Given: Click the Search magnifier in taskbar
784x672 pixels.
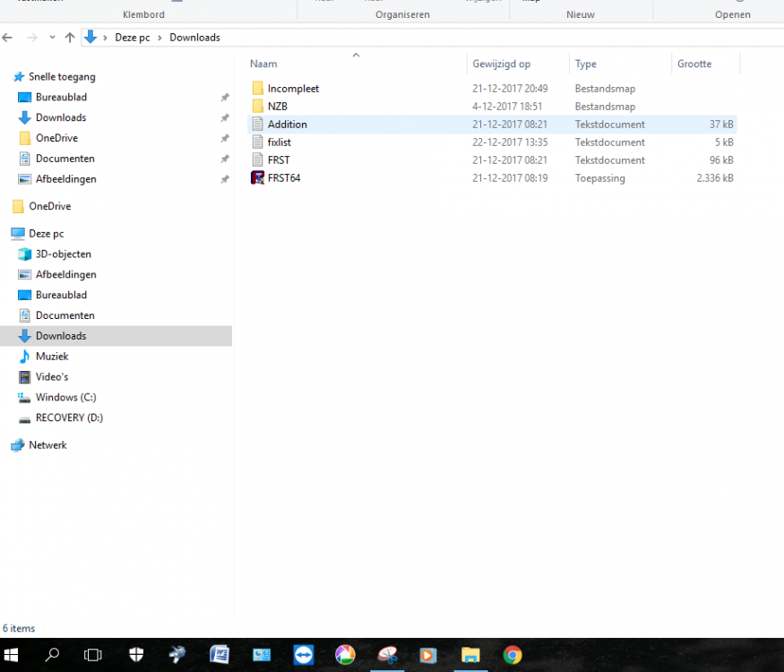Looking at the screenshot, I should [x=52, y=655].
